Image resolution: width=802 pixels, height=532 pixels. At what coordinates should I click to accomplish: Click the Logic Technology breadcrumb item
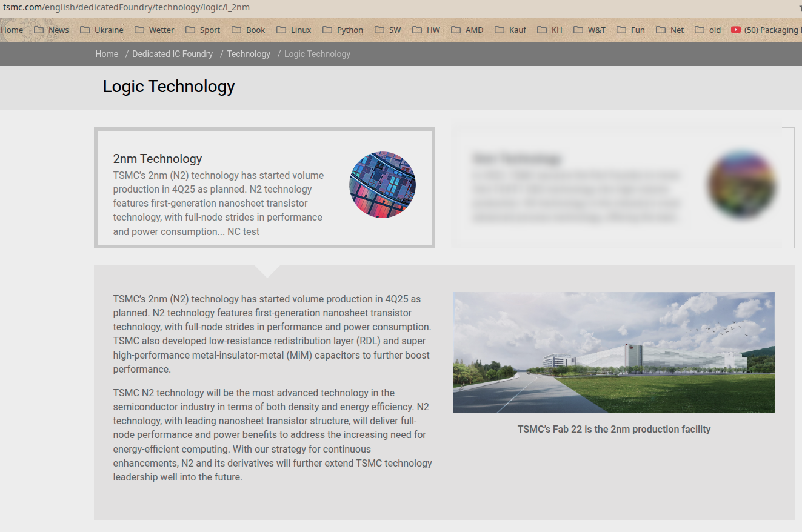[x=317, y=54]
